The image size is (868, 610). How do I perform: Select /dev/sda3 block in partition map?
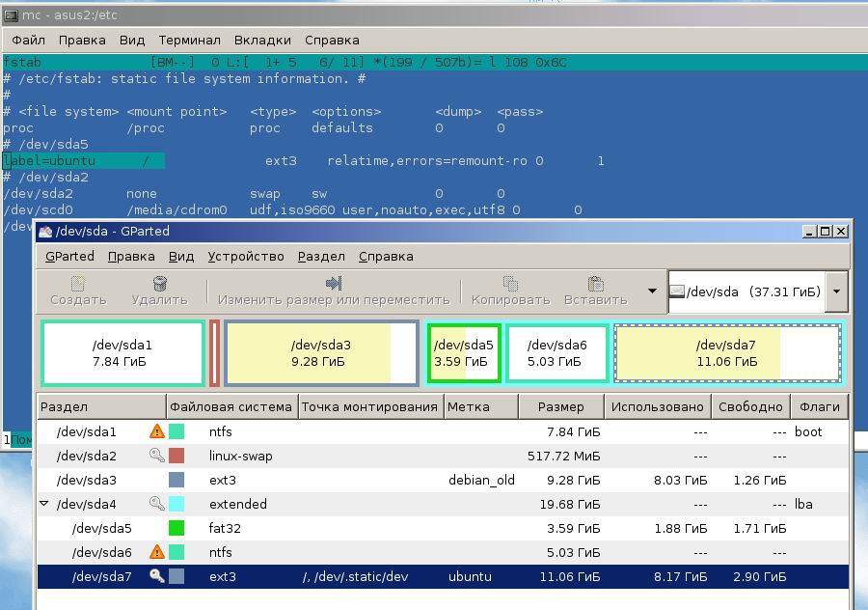point(321,353)
